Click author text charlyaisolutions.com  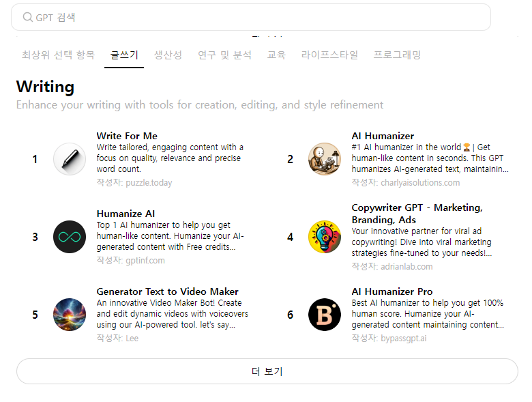420,183
